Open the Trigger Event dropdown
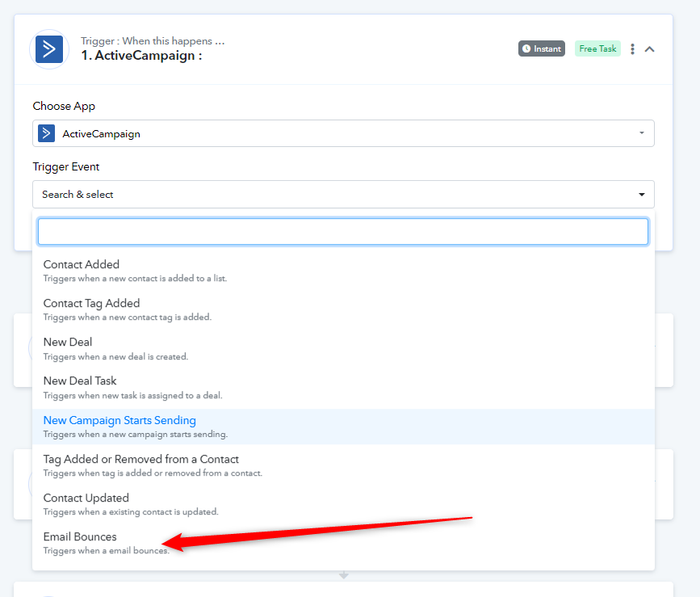The image size is (700, 597). [x=343, y=194]
